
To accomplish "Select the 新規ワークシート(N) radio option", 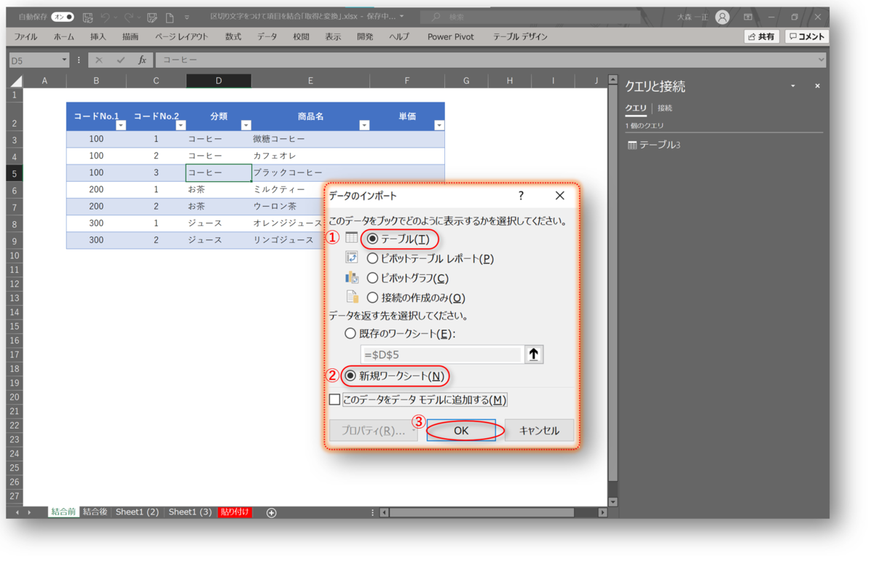I will [350, 376].
